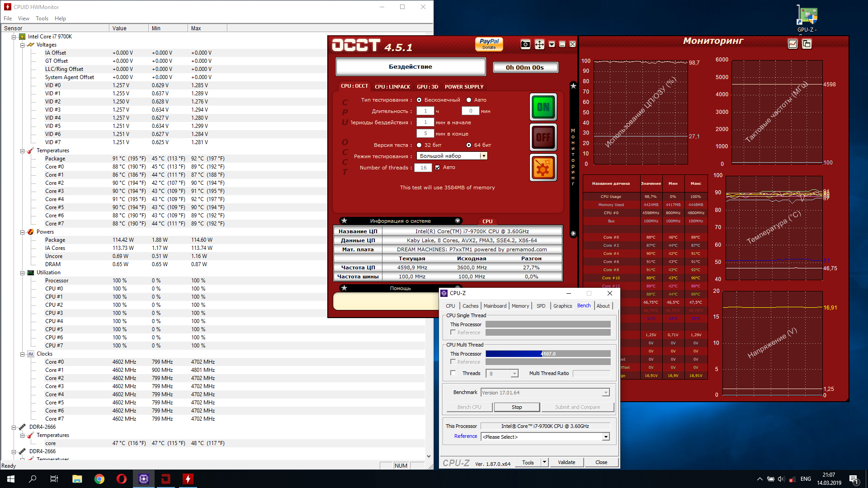Select Авто test type radio

pyautogui.click(x=469, y=100)
